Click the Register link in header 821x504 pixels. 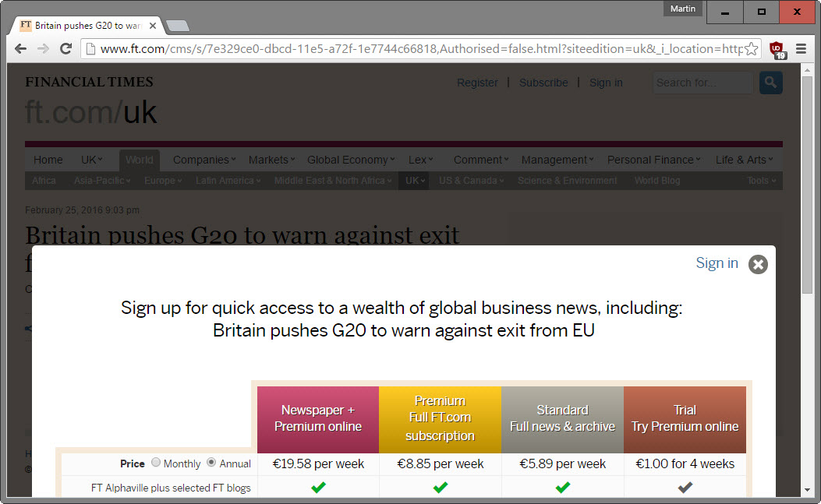click(477, 83)
